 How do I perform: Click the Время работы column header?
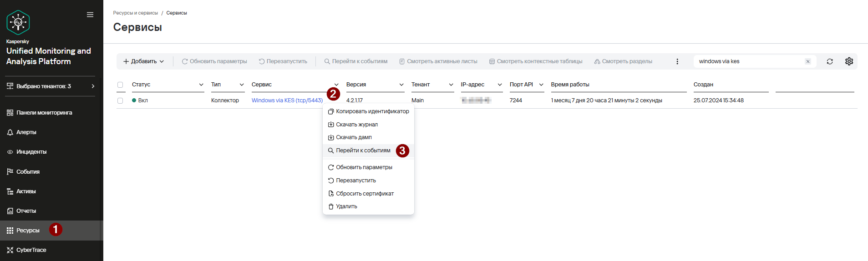(x=570, y=85)
